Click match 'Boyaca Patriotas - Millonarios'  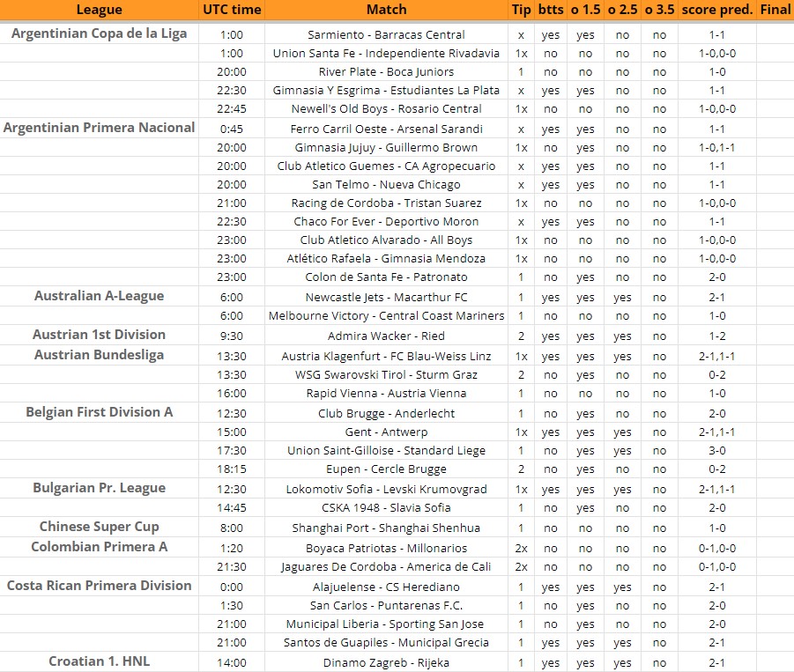[x=386, y=548]
